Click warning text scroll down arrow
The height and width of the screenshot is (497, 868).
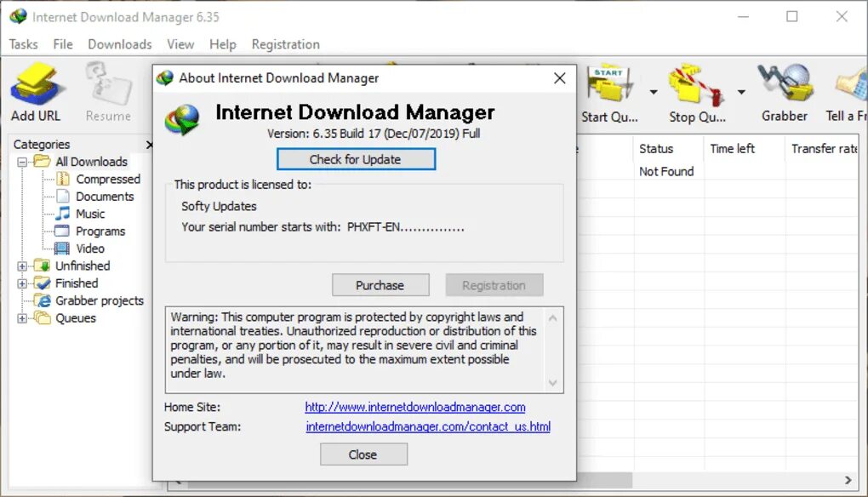pyautogui.click(x=552, y=383)
